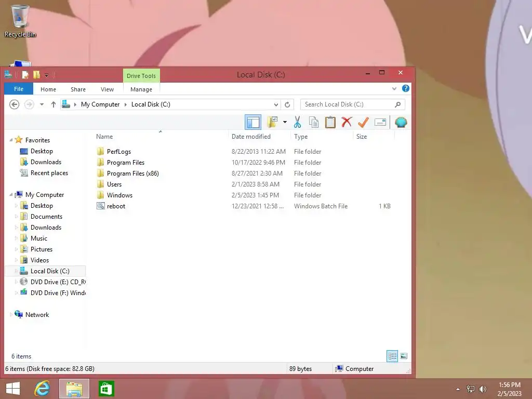Open Windows Store from taskbar

coord(106,389)
